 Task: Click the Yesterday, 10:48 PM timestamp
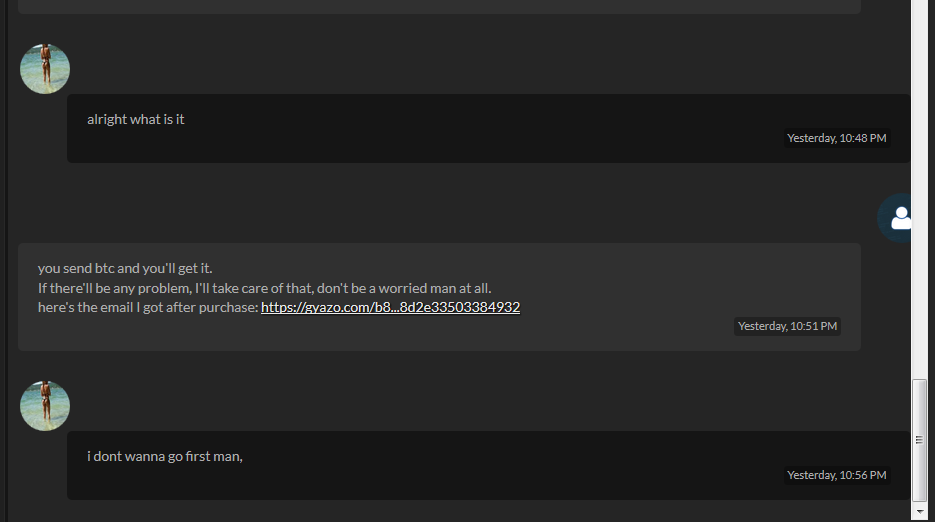pyautogui.click(x=837, y=138)
